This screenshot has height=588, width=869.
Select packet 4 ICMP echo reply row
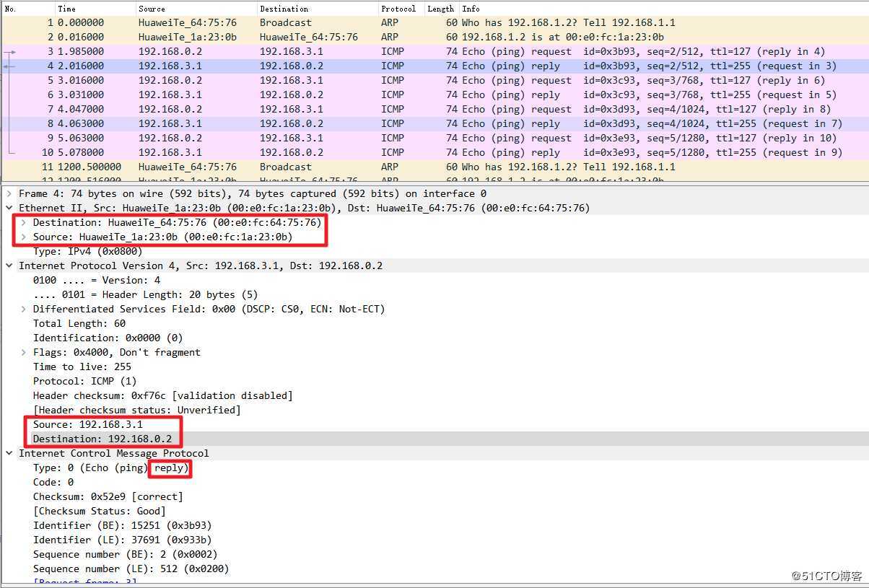tap(434, 66)
